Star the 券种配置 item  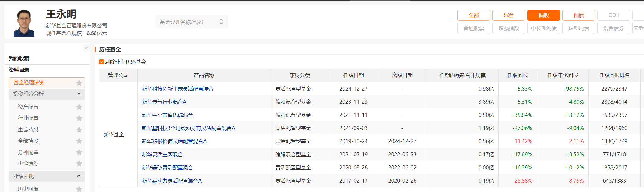[79, 152]
